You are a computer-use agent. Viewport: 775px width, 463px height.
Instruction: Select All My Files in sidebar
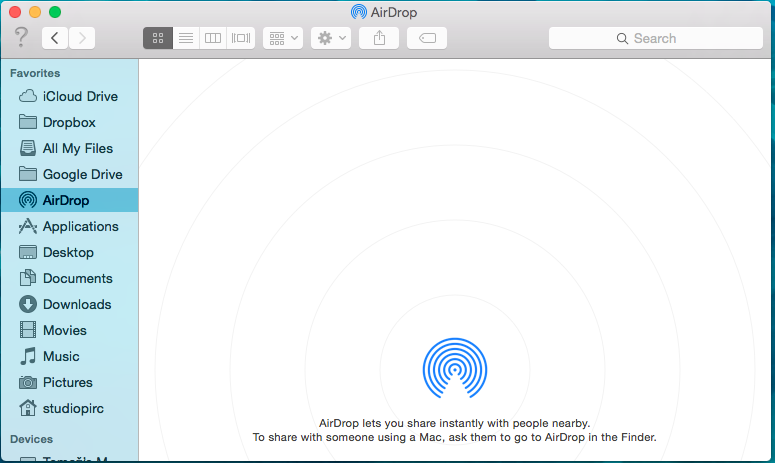click(x=69, y=148)
